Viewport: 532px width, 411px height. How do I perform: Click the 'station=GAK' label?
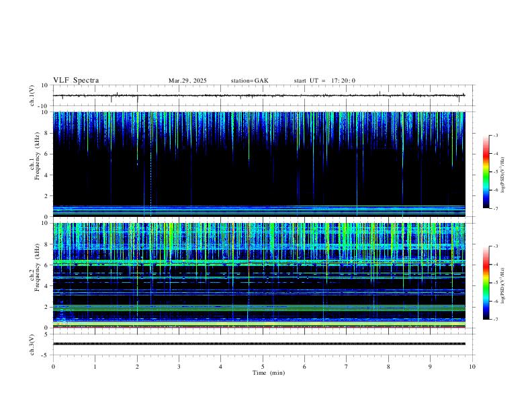click(x=249, y=81)
